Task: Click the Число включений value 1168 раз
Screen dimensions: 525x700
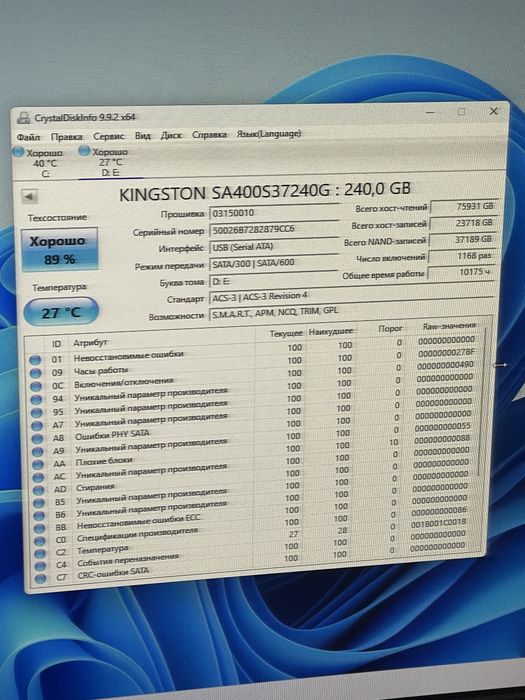Action: click(462, 256)
